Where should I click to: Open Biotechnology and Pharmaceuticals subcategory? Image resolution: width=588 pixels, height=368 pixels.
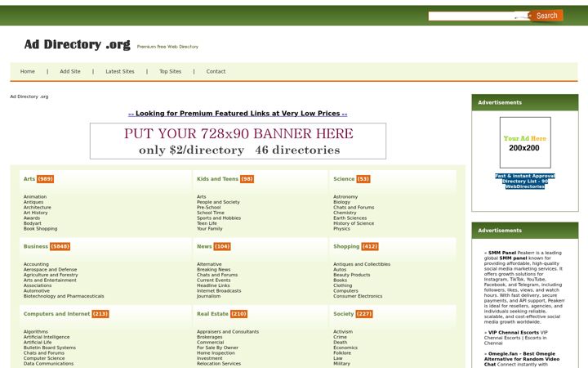64,296
